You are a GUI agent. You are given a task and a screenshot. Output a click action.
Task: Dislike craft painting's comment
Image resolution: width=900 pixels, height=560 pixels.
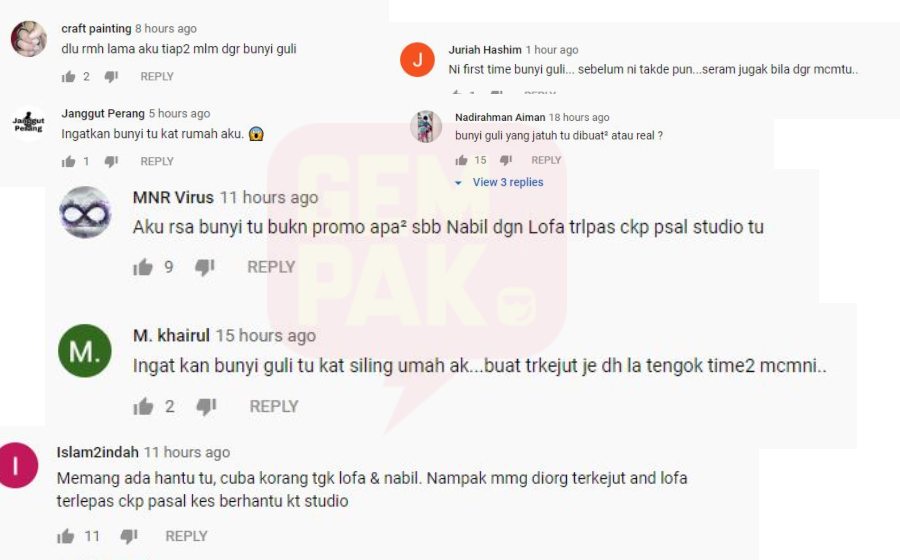111,76
